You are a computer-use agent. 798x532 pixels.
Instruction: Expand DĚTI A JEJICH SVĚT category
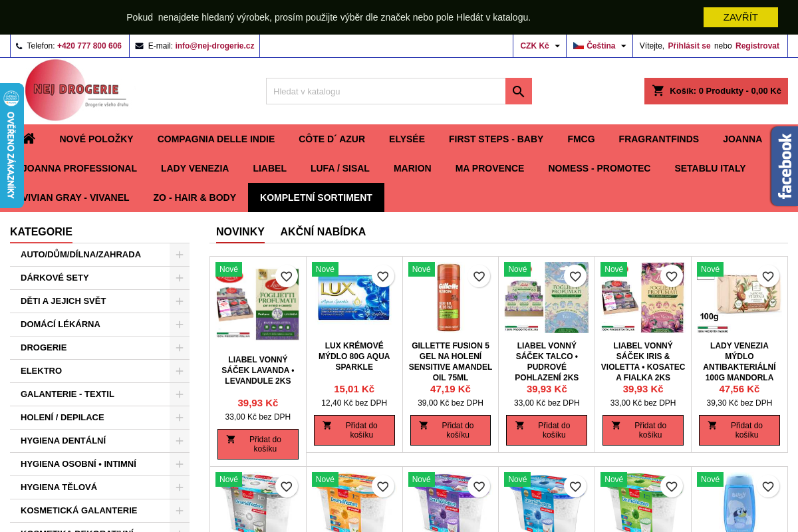tap(180, 301)
